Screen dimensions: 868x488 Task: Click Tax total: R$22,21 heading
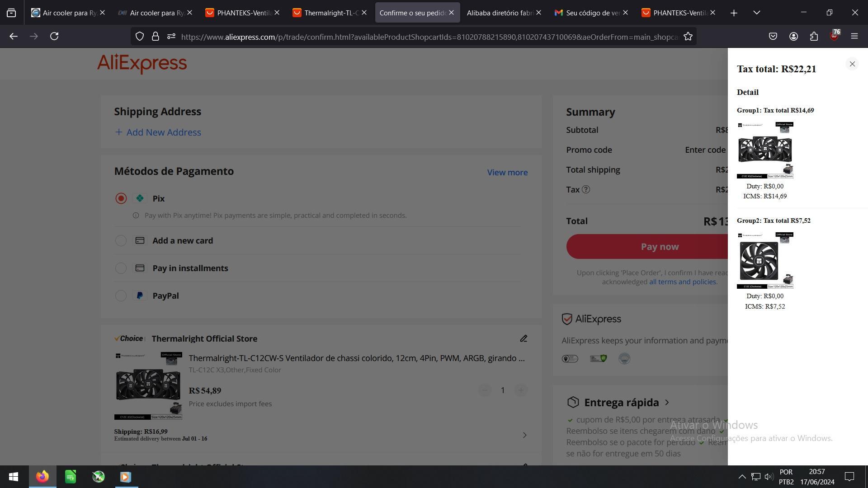coord(776,69)
